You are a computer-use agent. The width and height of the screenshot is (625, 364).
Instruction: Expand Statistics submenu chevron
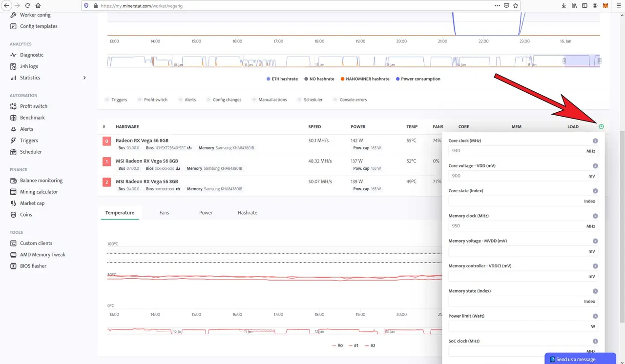click(x=84, y=78)
